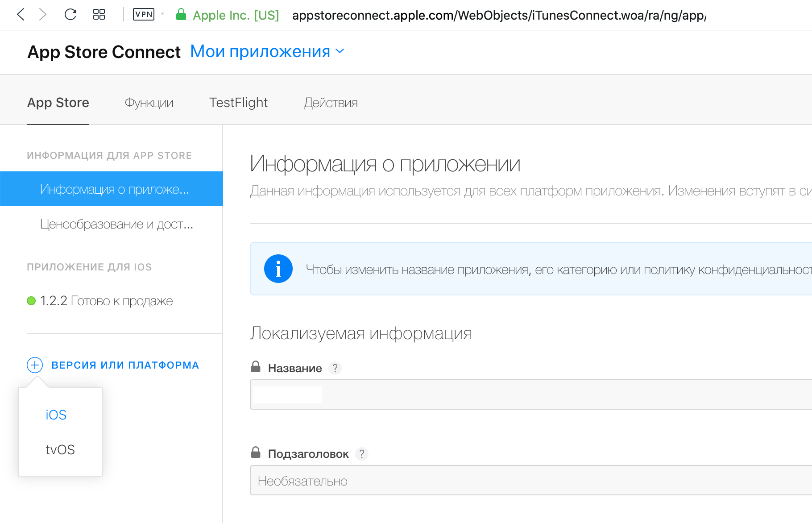Screen dimensions: 812x523
Task: Click the lock icon beside Название
Action: coord(256,367)
